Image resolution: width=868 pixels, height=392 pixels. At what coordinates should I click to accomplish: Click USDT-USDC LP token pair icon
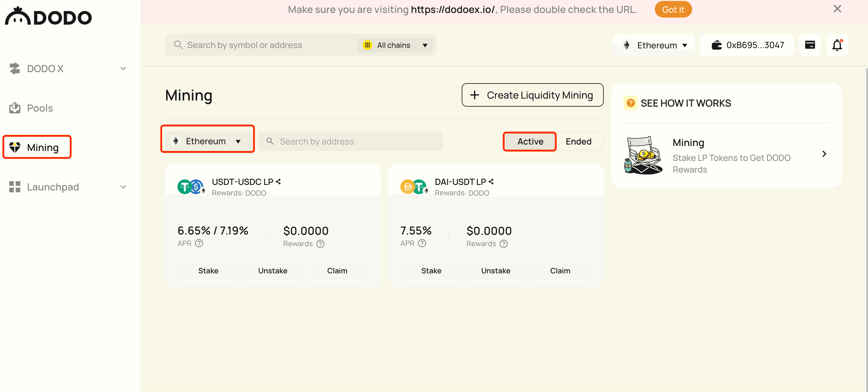pyautogui.click(x=191, y=187)
